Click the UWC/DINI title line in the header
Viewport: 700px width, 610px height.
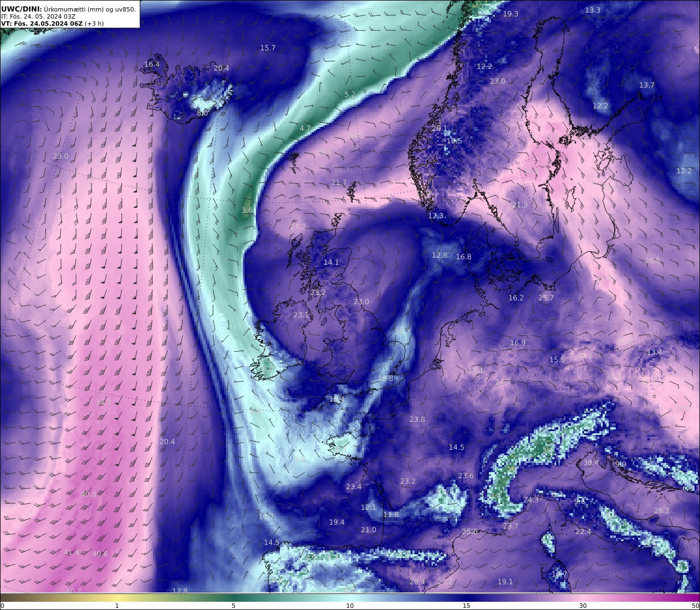tap(68, 9)
